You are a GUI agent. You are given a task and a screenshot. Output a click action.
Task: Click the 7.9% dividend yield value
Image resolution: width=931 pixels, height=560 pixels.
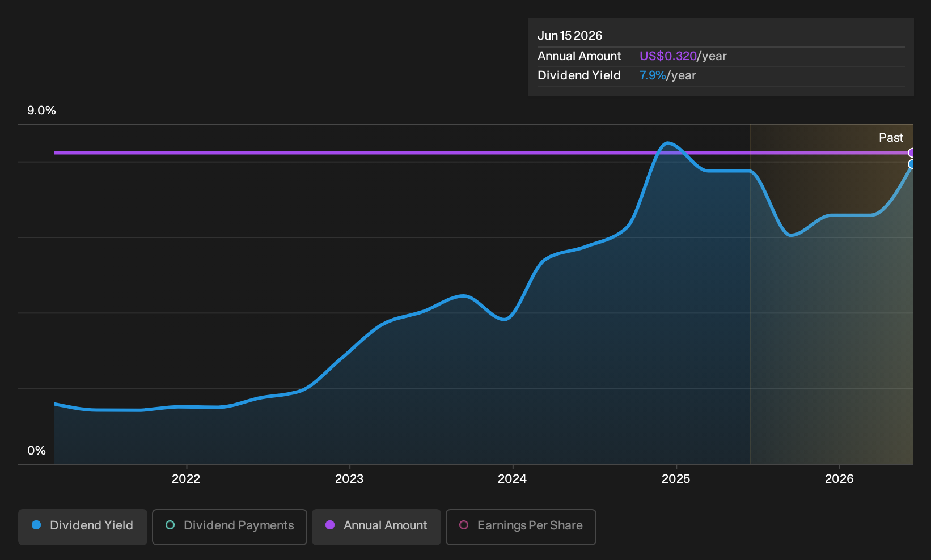(x=653, y=75)
